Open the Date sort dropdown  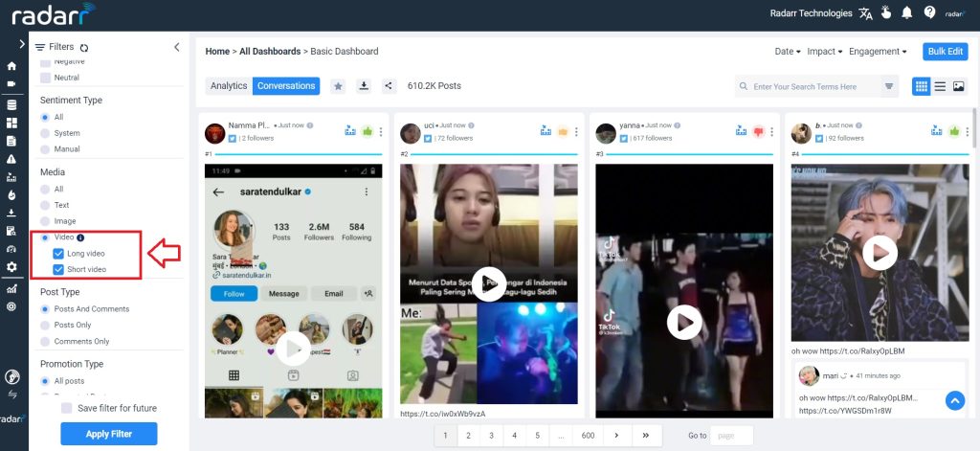pyautogui.click(x=788, y=52)
